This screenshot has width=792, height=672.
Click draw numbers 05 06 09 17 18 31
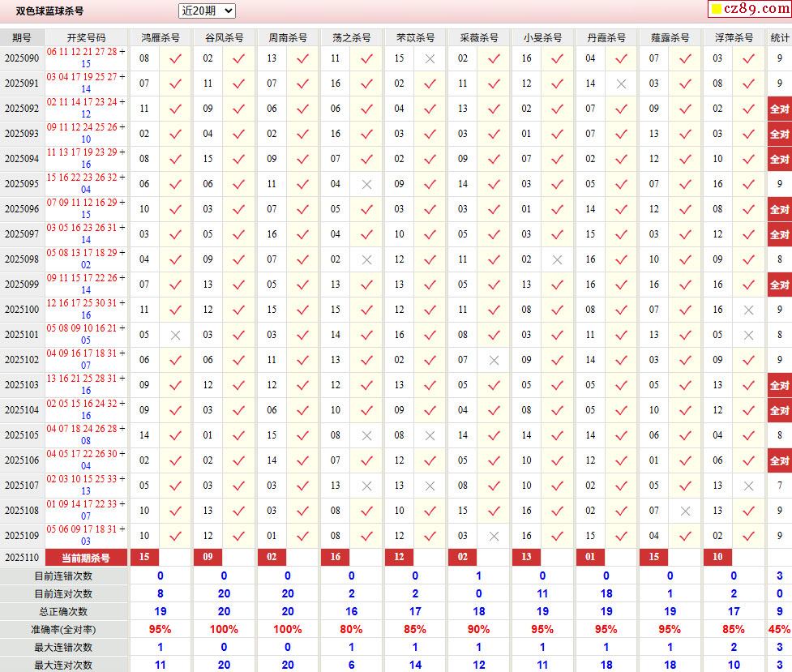click(x=82, y=529)
